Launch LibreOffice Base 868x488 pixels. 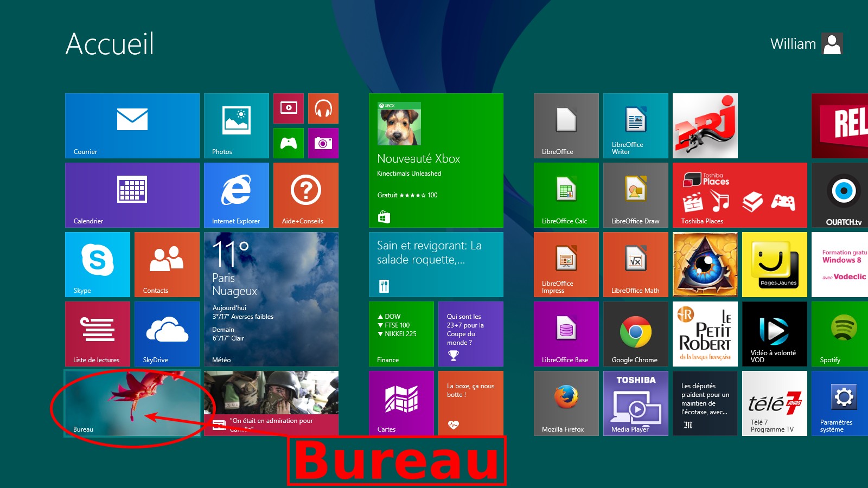(566, 334)
